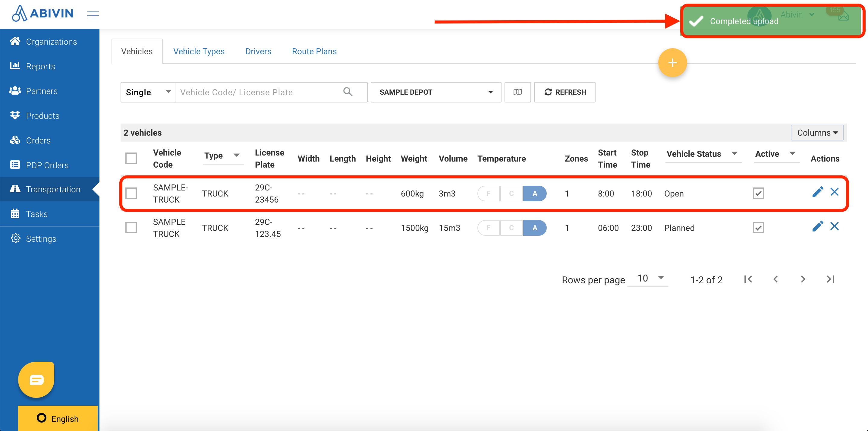Switch to the Route Plans tab
This screenshot has width=868, height=431.
[314, 51]
